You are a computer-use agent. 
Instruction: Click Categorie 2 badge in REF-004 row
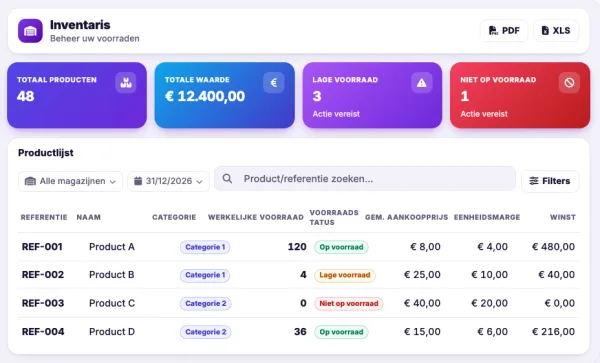(206, 332)
